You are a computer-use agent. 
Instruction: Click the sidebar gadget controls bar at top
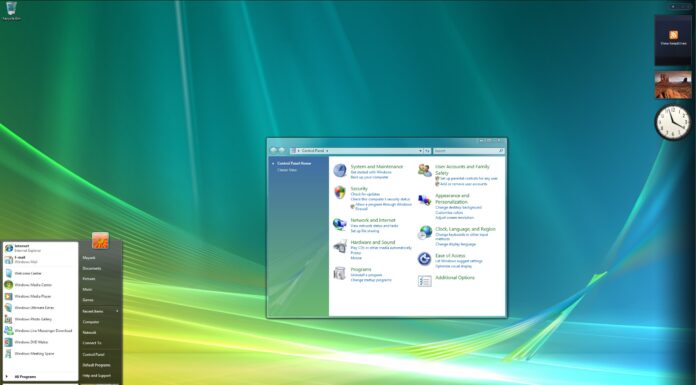[680, 7]
